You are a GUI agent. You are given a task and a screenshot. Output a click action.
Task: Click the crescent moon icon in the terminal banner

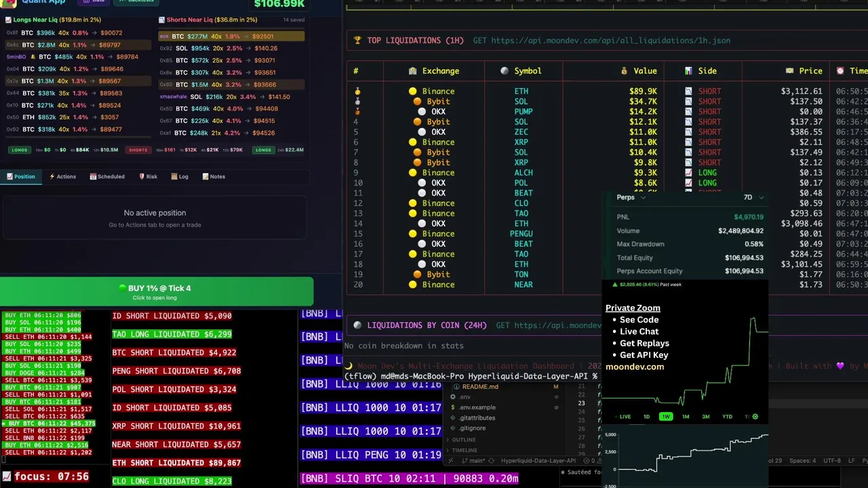click(x=349, y=366)
